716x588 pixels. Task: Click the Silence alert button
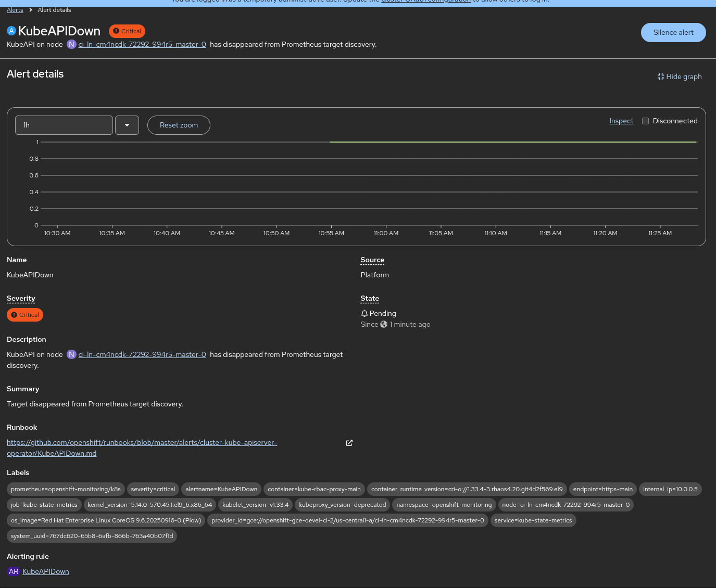click(673, 32)
